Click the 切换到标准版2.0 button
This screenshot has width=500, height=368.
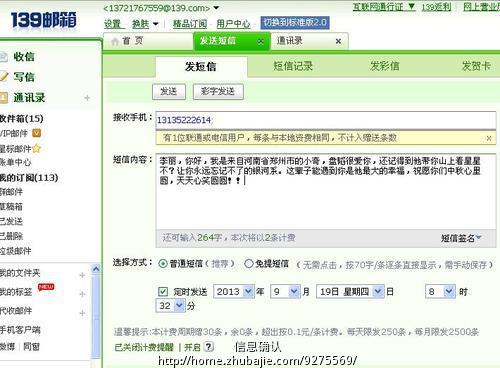point(295,23)
